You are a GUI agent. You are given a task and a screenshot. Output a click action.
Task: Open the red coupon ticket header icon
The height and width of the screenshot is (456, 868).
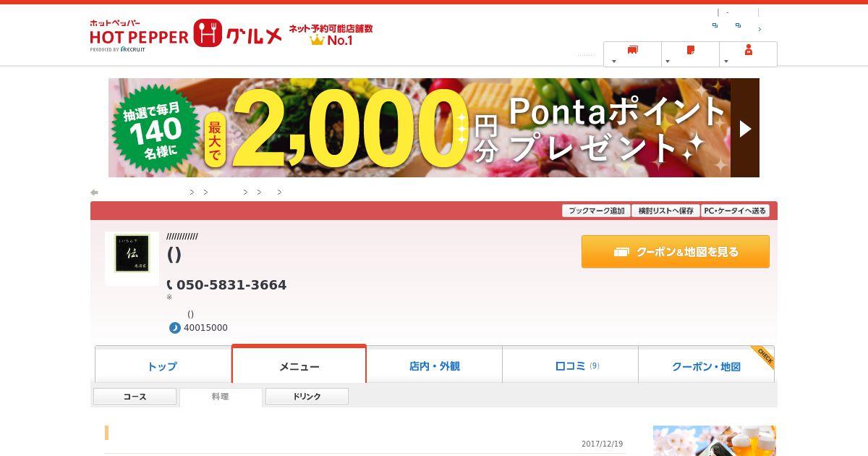click(633, 50)
